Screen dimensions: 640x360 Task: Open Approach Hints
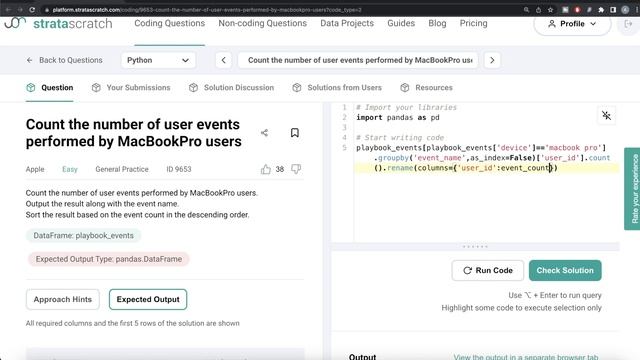[63, 299]
